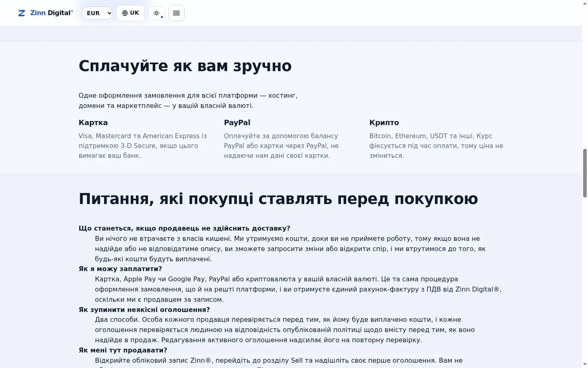Open the EUR currency dropdown
Viewport: 588px width, 368px height.
coord(98,13)
